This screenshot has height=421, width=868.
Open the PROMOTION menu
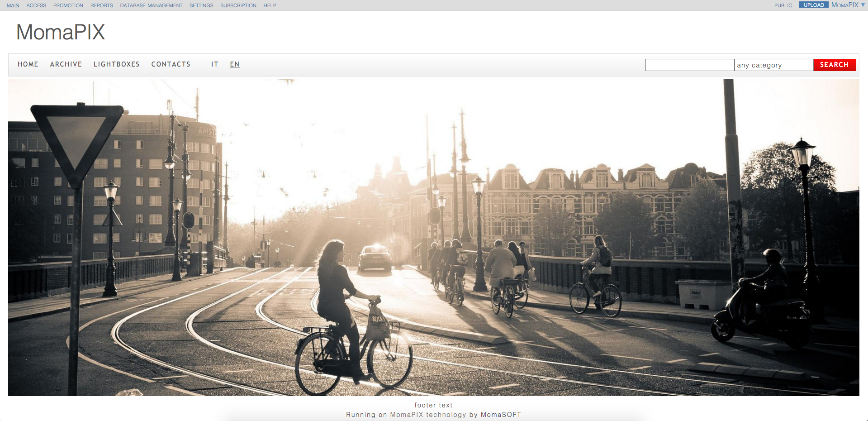68,5
